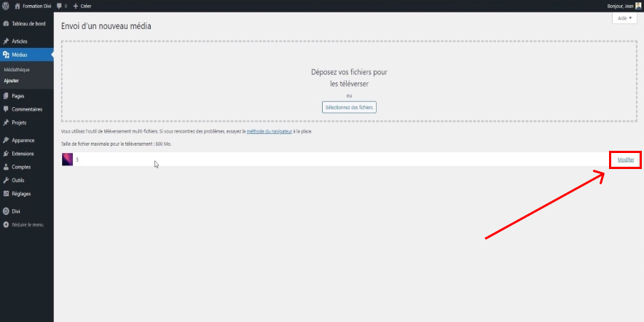Open the Outils menu label

(18, 180)
